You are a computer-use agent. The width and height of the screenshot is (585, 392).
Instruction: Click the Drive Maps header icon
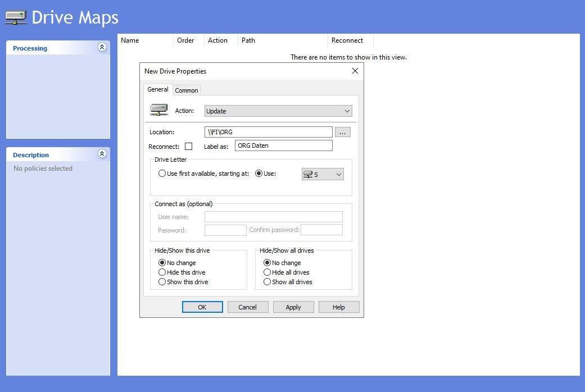[x=16, y=17]
